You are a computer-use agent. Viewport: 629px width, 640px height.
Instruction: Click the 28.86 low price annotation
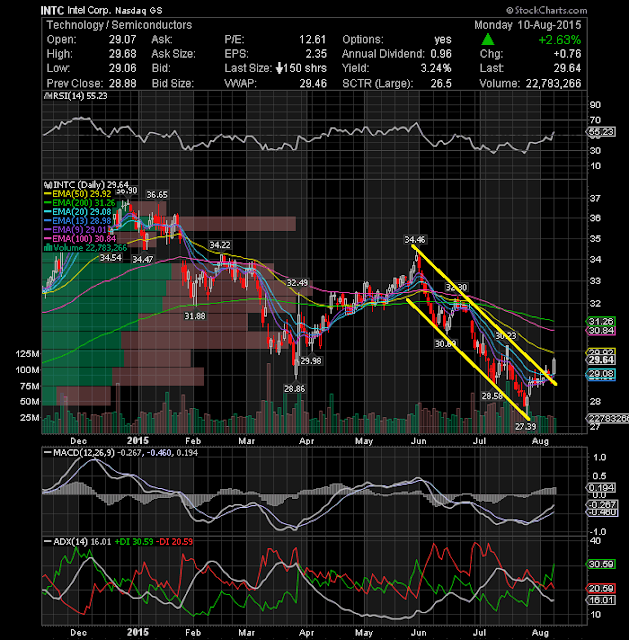click(294, 389)
